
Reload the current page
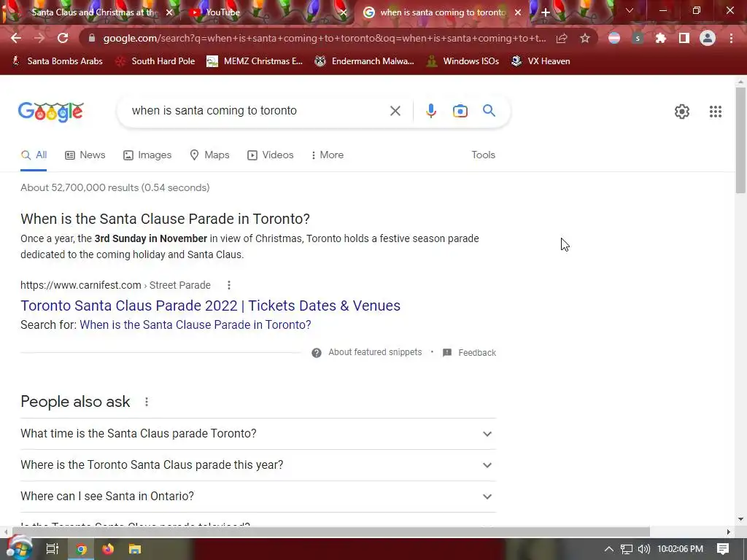pyautogui.click(x=63, y=38)
